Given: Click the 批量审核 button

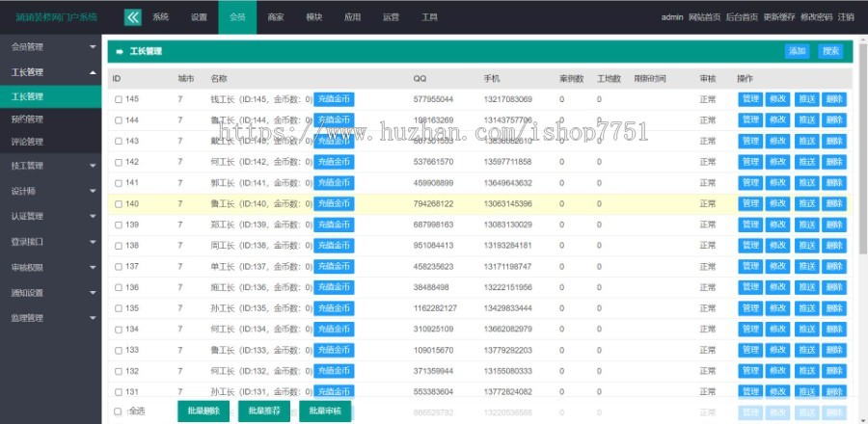Looking at the screenshot, I should [326, 411].
